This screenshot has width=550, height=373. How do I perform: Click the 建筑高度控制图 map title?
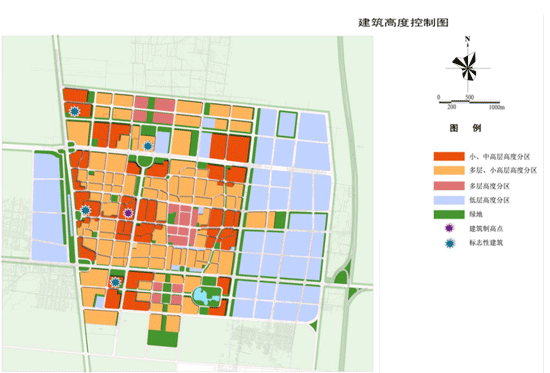403,23
